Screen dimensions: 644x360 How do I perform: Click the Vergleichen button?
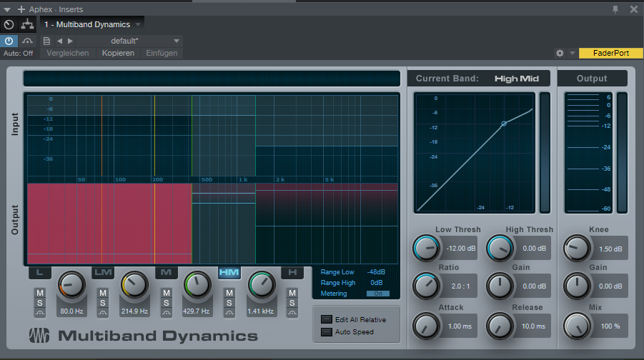68,53
